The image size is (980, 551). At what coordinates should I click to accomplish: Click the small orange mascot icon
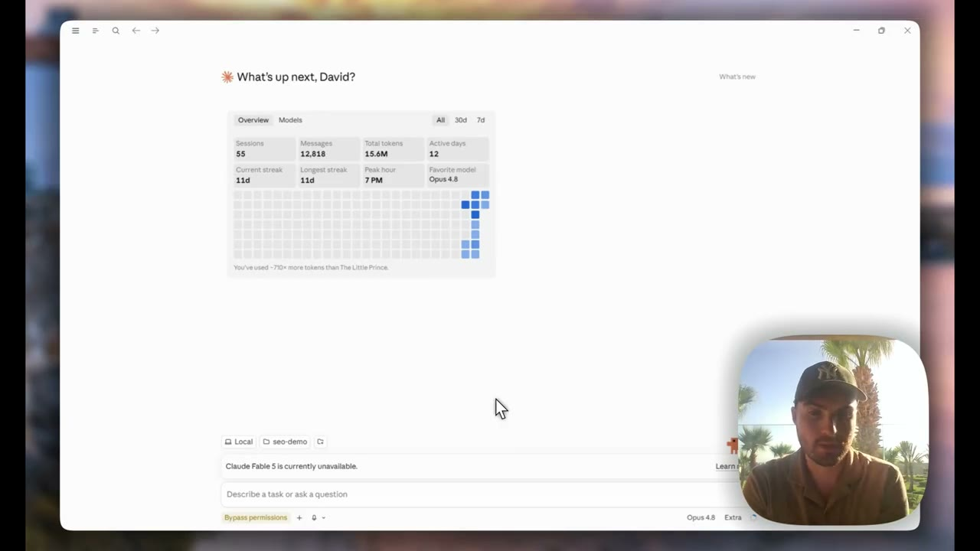click(x=733, y=445)
